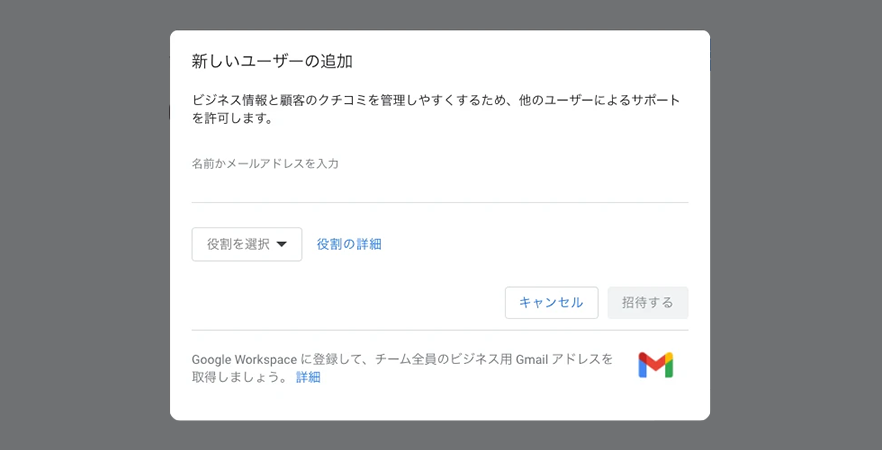Focus the 名前かメールアドレスを入力 field

[x=439, y=184]
